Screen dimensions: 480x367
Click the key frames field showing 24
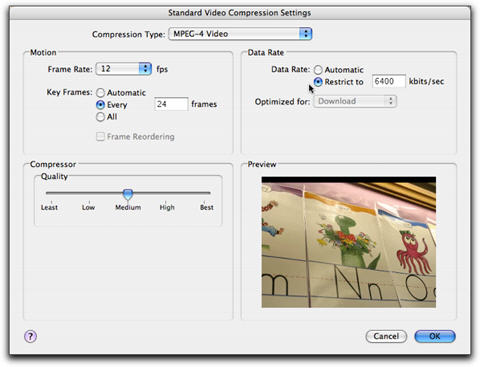click(171, 104)
